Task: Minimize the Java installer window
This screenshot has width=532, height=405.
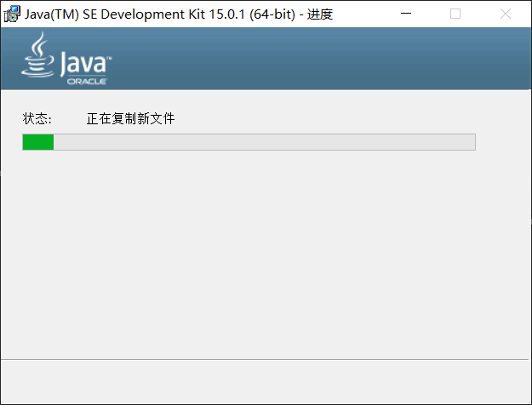Action: coord(406,14)
